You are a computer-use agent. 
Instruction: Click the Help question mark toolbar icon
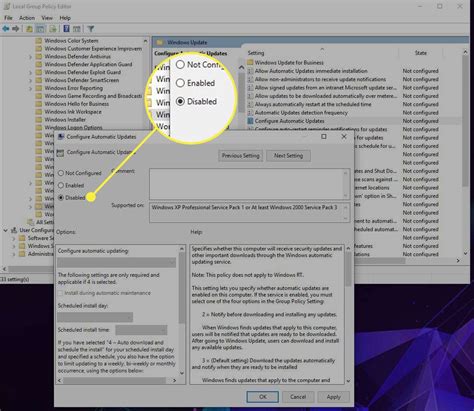[x=66, y=29]
